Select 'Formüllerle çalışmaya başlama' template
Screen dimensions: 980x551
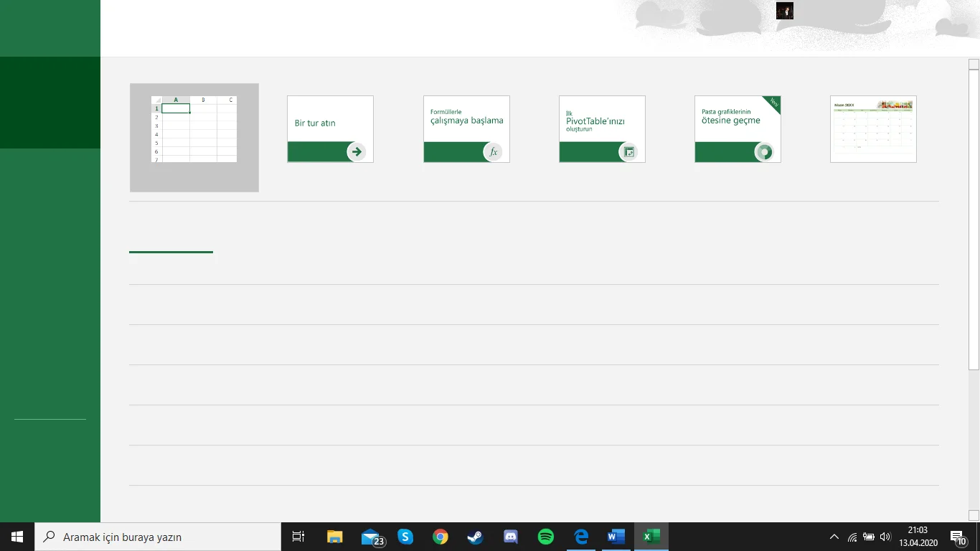click(x=466, y=129)
